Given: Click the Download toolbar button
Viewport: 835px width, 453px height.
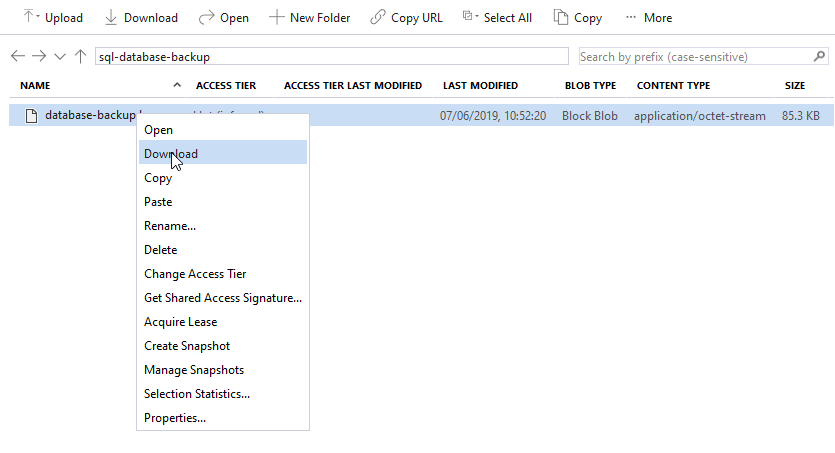Looking at the screenshot, I should pyautogui.click(x=141, y=18).
